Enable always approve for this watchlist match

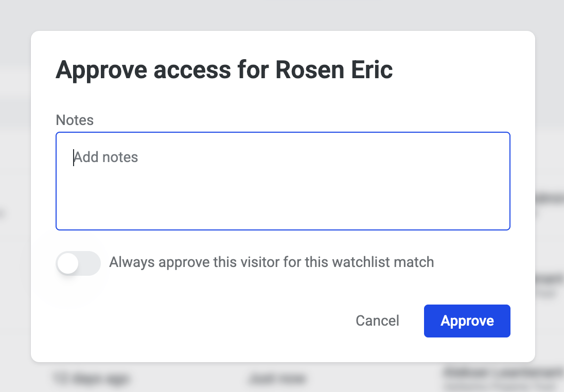tap(78, 263)
